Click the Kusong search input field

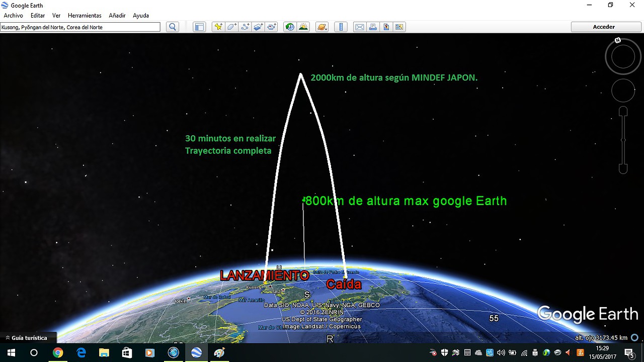[x=80, y=27]
